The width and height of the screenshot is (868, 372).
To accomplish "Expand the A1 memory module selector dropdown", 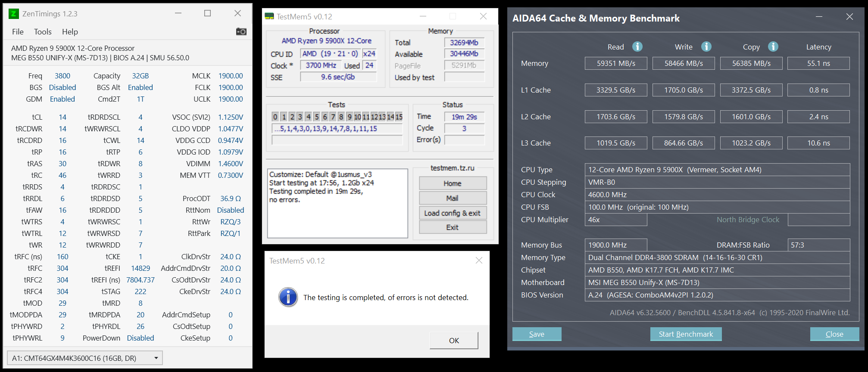I will point(85,358).
